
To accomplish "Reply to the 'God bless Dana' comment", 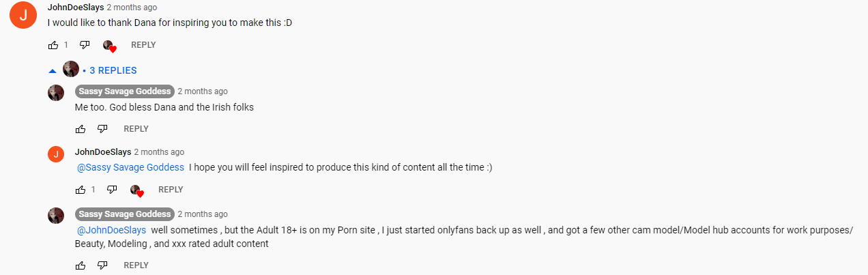I will (x=136, y=129).
